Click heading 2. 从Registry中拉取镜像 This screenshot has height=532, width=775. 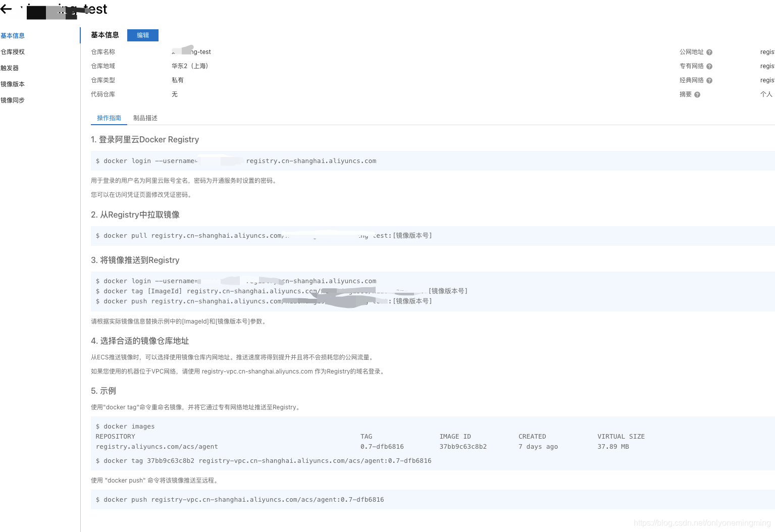pos(135,215)
